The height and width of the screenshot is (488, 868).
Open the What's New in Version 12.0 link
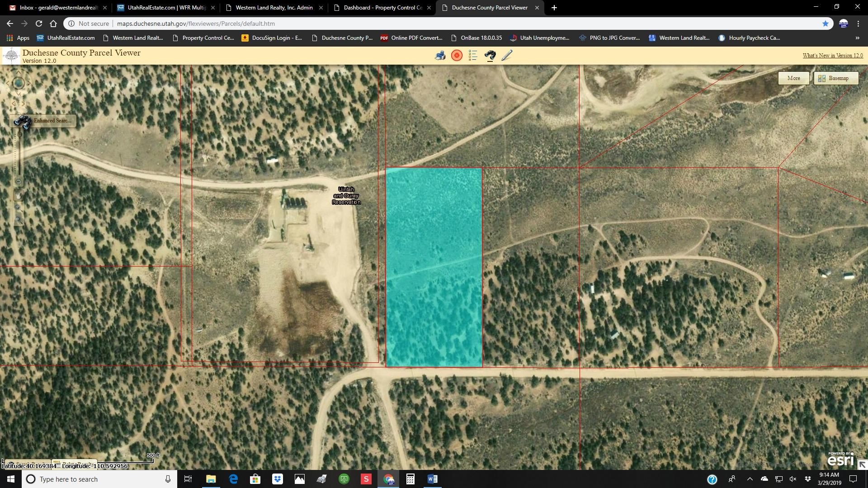[832, 55]
